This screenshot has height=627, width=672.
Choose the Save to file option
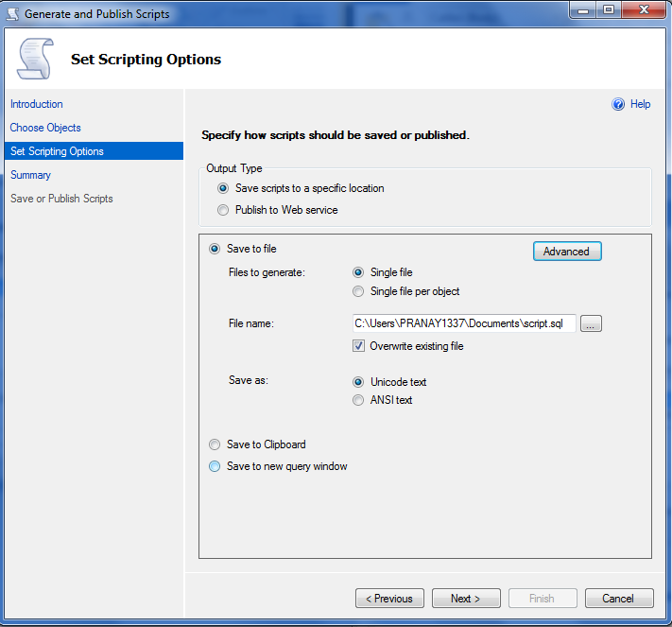coord(215,249)
